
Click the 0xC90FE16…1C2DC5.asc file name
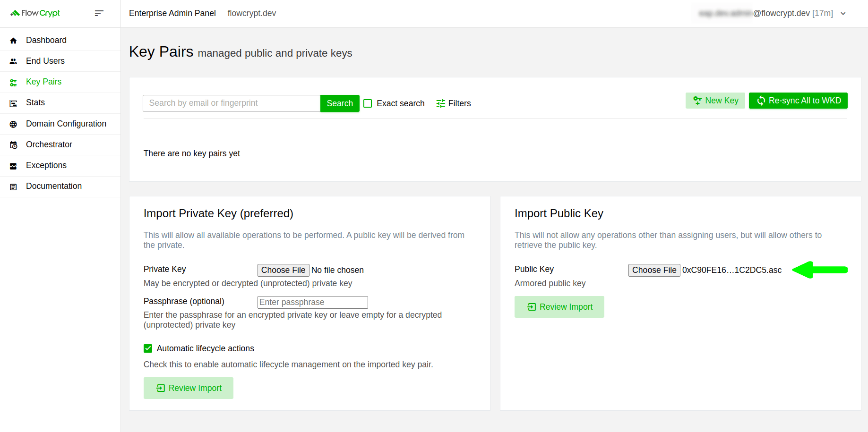click(732, 270)
